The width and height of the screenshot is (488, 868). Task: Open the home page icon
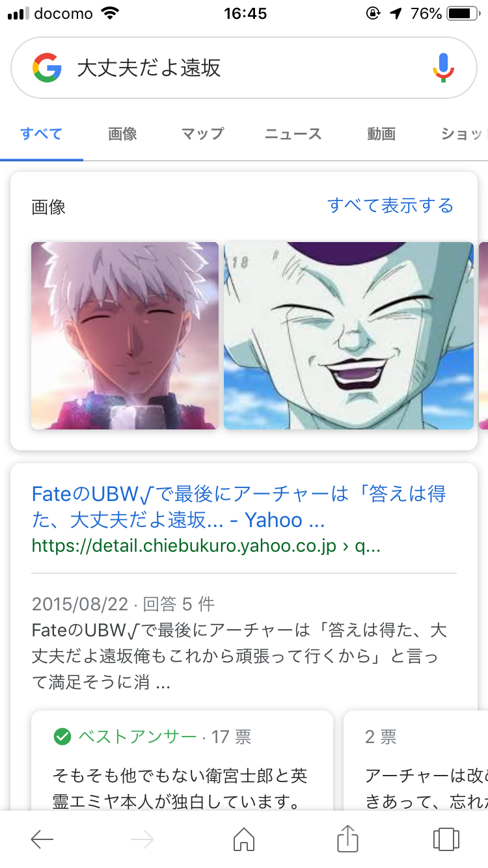pyautogui.click(x=244, y=839)
